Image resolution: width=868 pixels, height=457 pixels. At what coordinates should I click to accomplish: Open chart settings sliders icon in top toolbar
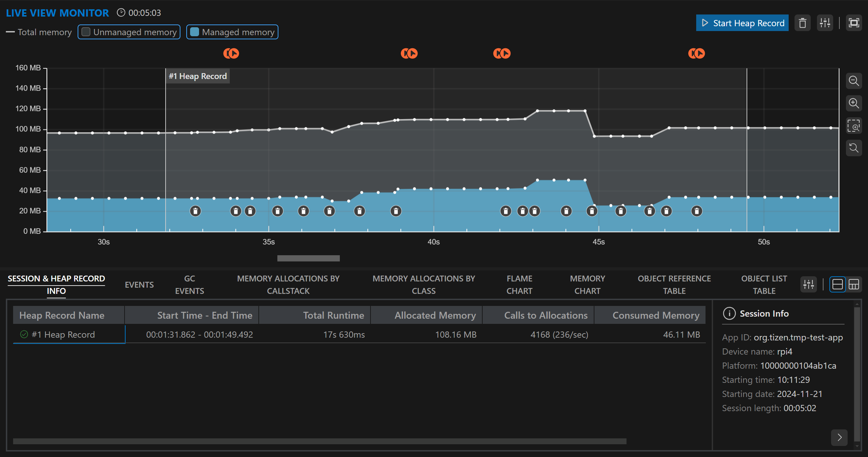825,23
